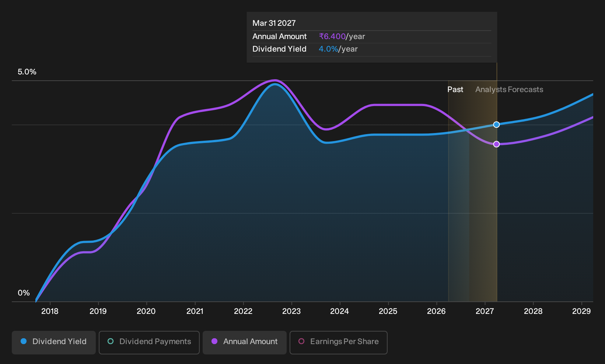Click the 2029 x-axis label
Viewport: 605px width, 364px height.
(581, 311)
